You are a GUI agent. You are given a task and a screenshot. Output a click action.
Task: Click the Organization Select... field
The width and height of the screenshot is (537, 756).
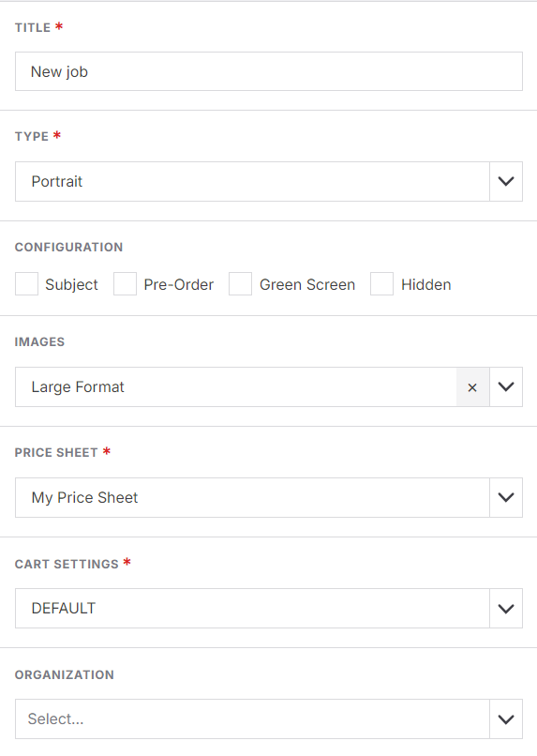[252, 719]
